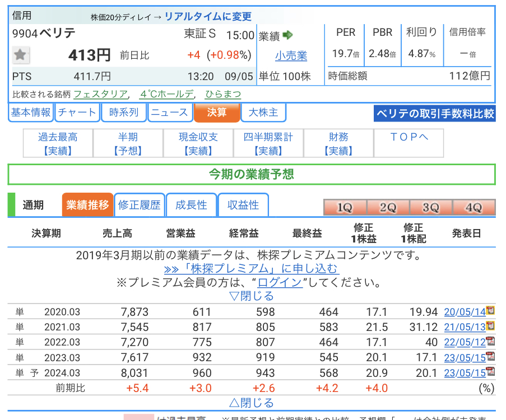
Task: Click the stock name 9904 ベリテ
Action: [44, 33]
